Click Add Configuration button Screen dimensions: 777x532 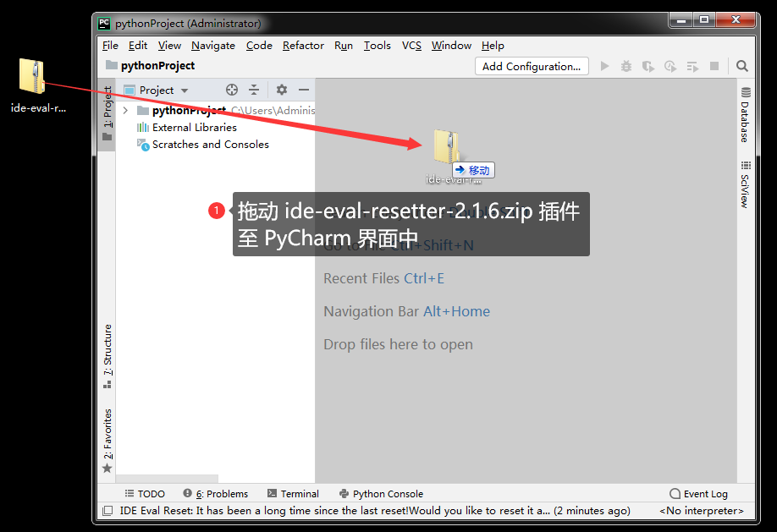pyautogui.click(x=532, y=66)
